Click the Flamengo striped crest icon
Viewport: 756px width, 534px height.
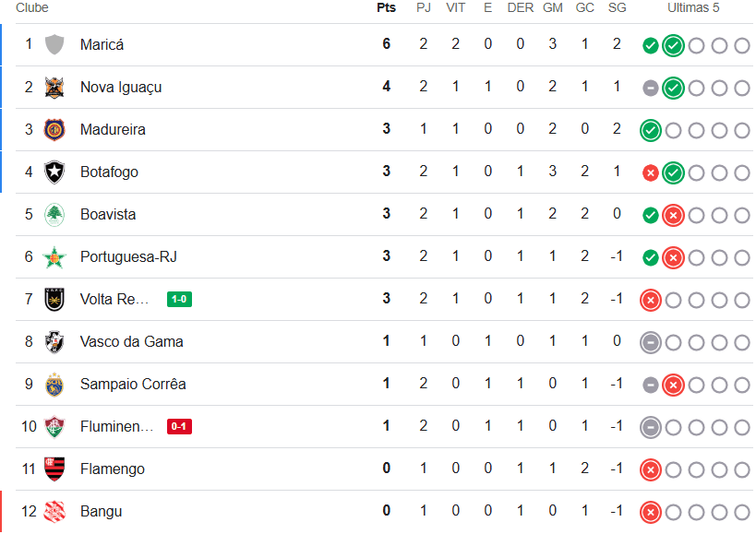(x=54, y=469)
